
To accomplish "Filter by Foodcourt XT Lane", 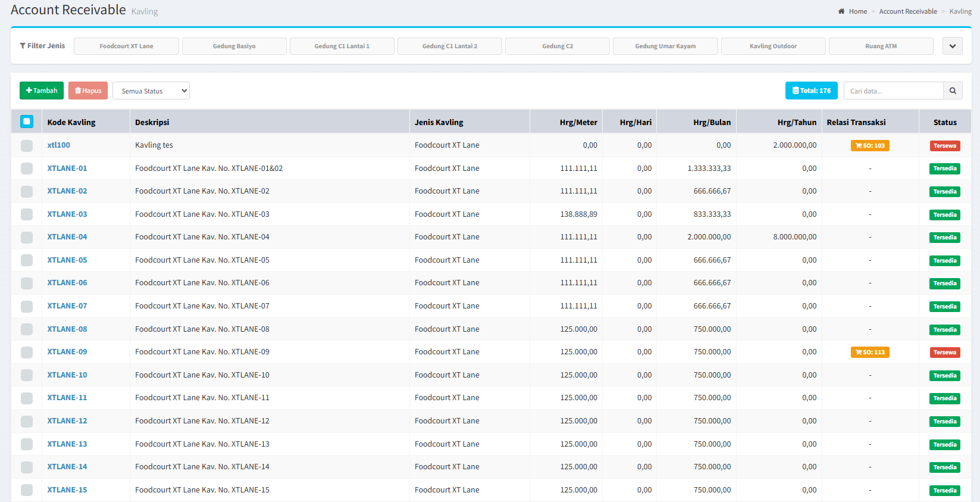I will pyautogui.click(x=126, y=46).
